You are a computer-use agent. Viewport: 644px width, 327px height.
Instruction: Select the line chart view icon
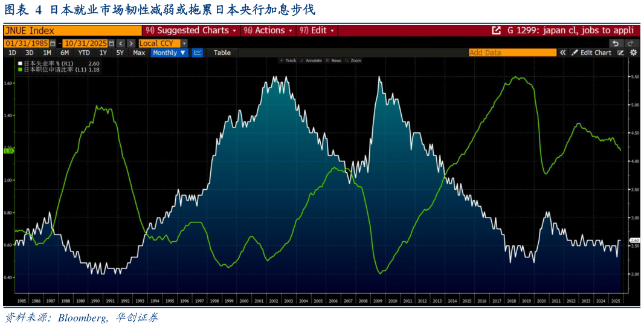(x=198, y=53)
